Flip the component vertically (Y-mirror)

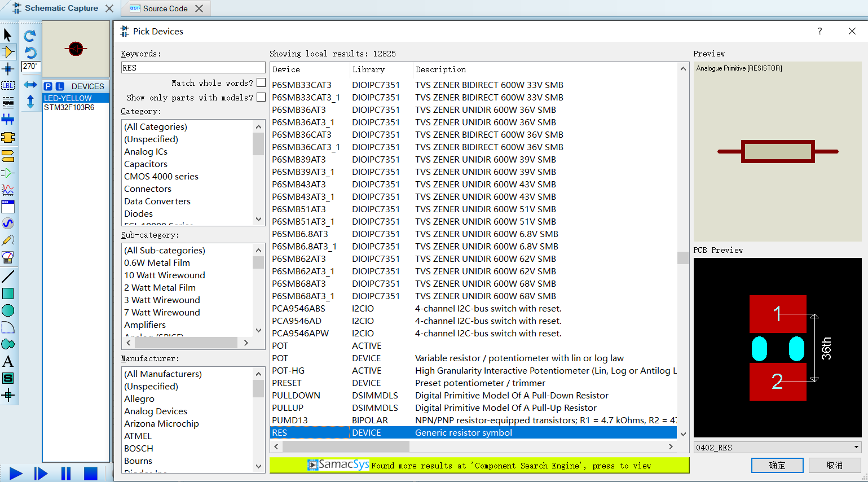coord(30,102)
